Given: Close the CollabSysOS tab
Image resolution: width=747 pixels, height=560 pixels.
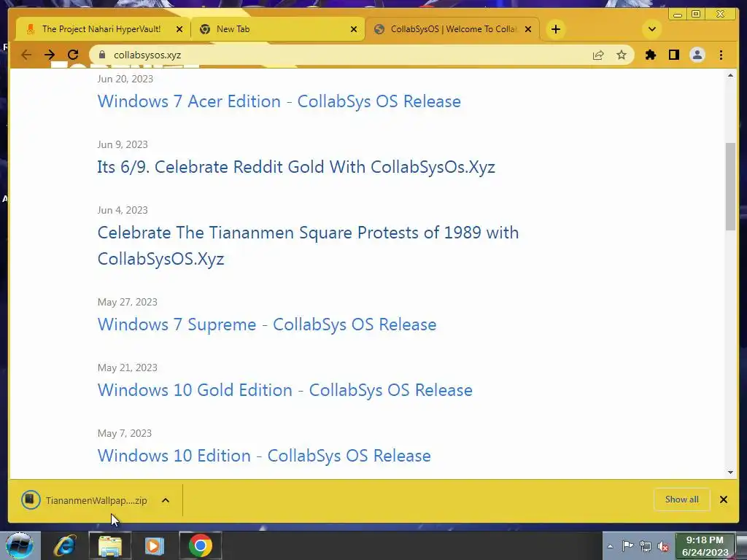Looking at the screenshot, I should point(528,29).
